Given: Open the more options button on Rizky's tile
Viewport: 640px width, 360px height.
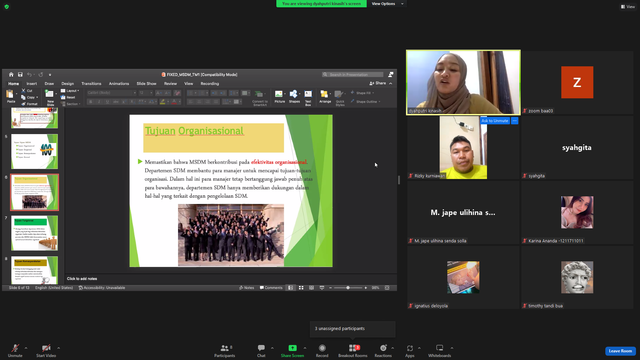Looking at the screenshot, I should click(515, 121).
